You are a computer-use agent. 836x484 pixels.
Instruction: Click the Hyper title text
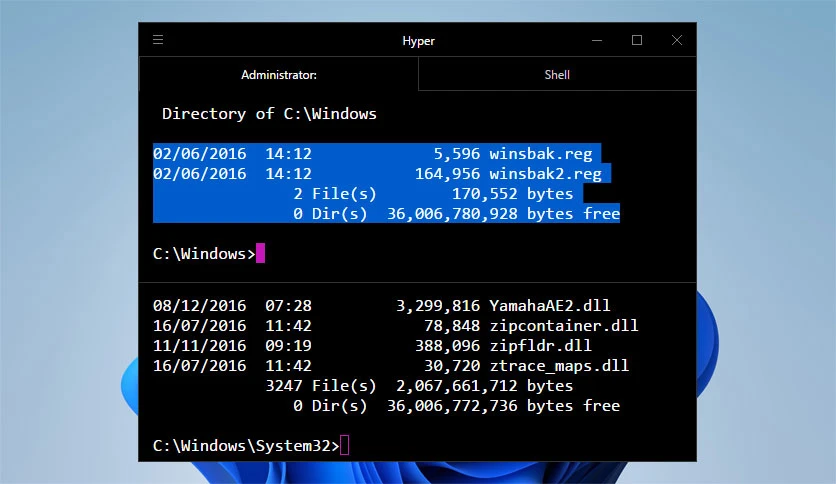click(419, 41)
